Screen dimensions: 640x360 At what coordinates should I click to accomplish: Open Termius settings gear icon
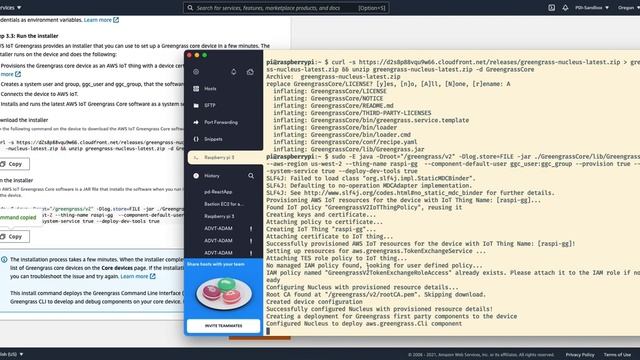(x=196, y=72)
